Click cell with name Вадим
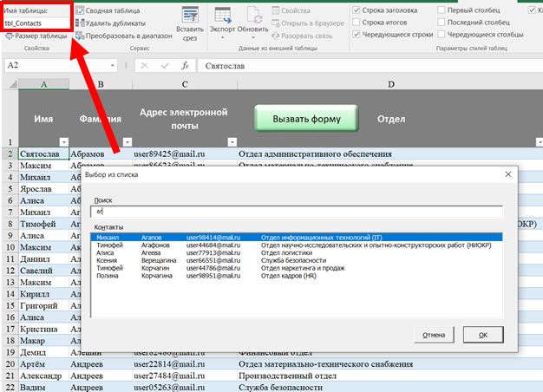543x392 pixels. [43, 387]
